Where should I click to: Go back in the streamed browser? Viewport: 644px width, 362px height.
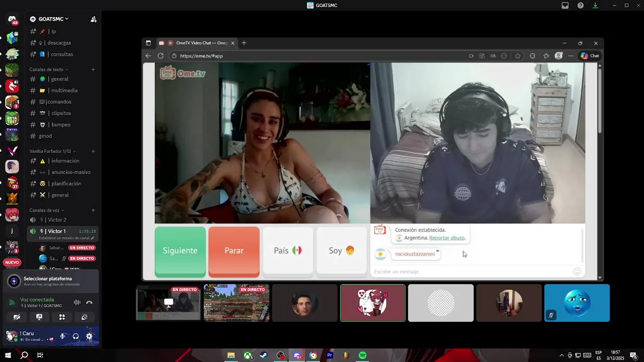pos(148,56)
